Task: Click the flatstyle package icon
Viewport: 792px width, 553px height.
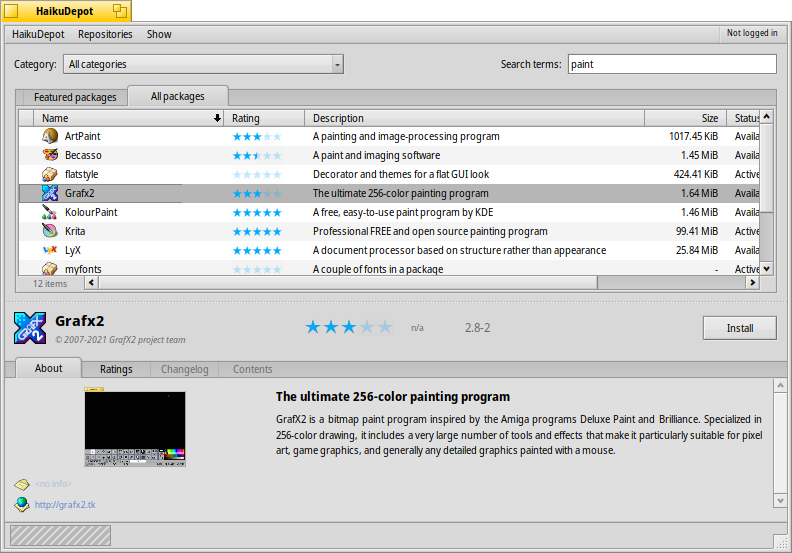Action: (50, 174)
